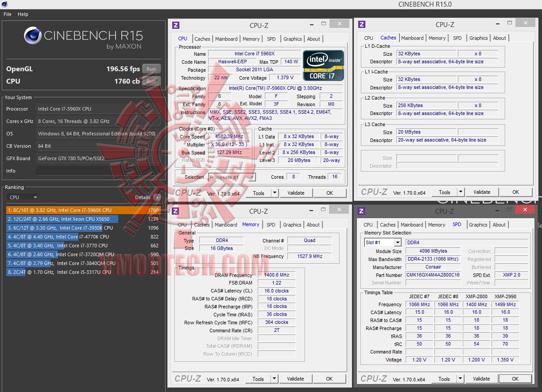Select ranking row Intel Core i7-4770K
Viewport: 542px width, 392px height.
83,237
